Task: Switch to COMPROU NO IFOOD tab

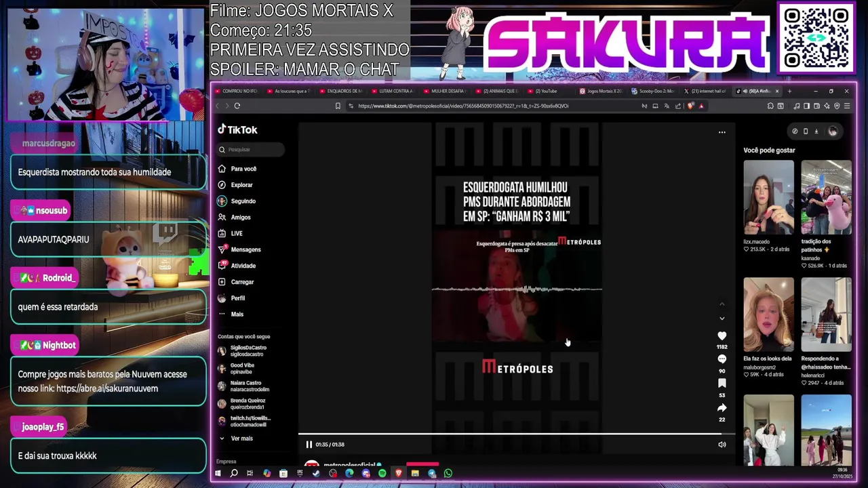Action: tap(237, 91)
